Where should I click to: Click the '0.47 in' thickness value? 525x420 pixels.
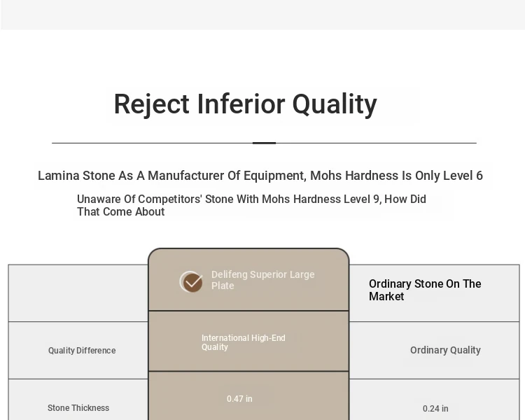click(239, 399)
